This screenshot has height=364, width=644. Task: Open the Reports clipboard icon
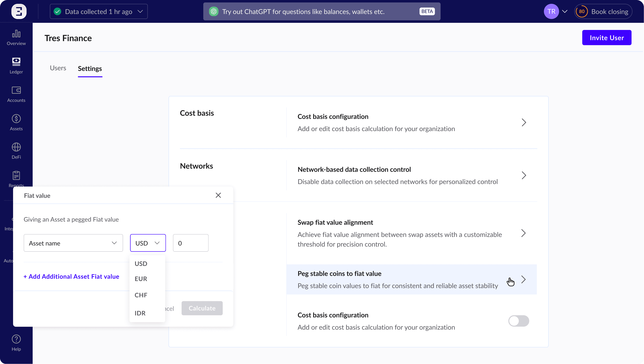pos(16,175)
